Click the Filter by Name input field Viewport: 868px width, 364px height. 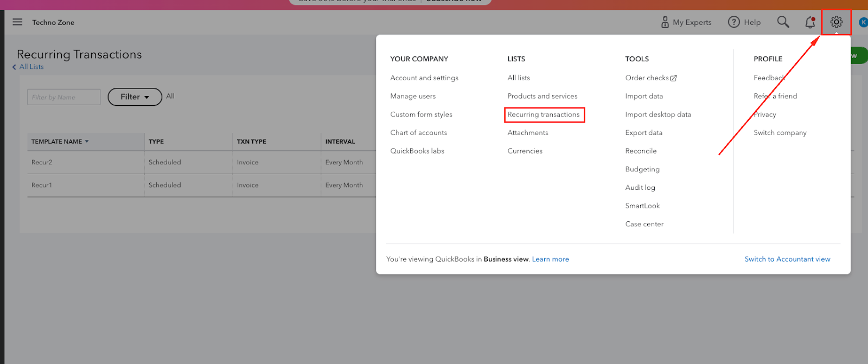[63, 97]
